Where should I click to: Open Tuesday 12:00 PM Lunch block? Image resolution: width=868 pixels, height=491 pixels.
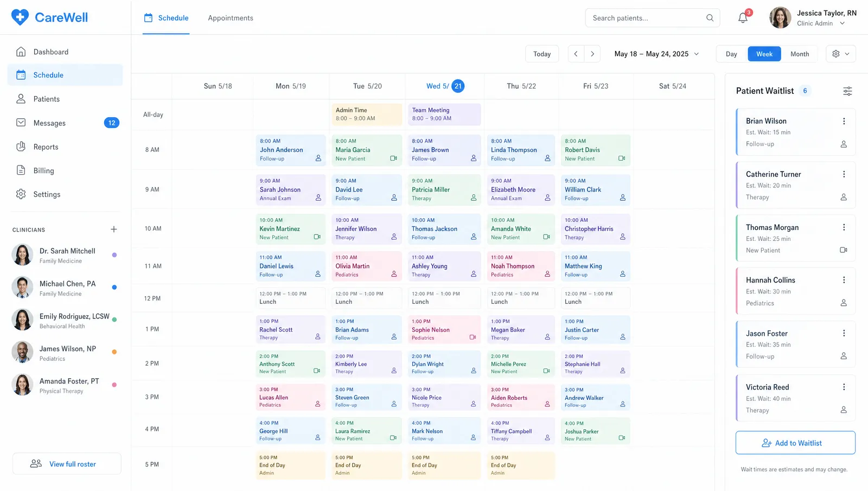[x=367, y=298]
